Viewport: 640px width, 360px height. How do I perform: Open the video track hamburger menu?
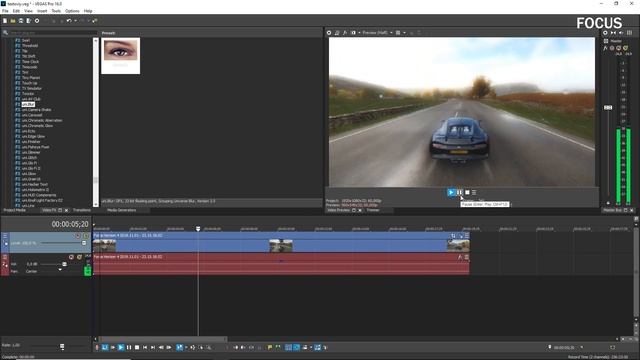click(x=5, y=236)
